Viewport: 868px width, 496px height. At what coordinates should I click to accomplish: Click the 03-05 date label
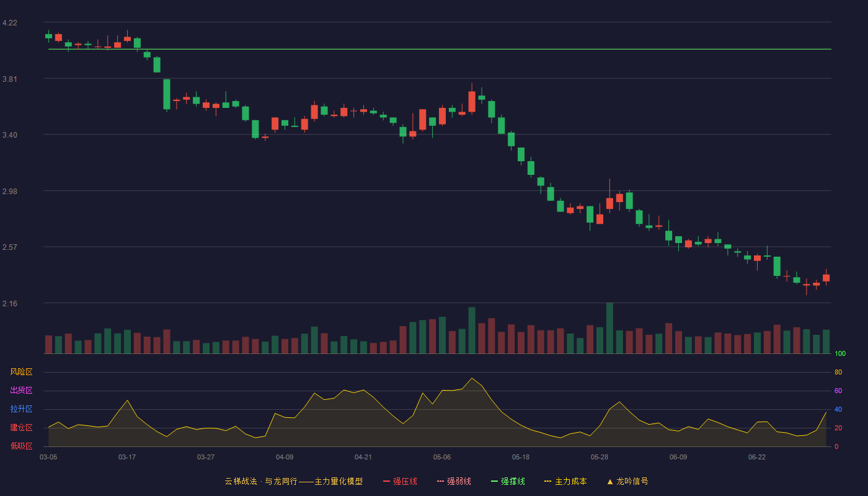click(x=48, y=457)
